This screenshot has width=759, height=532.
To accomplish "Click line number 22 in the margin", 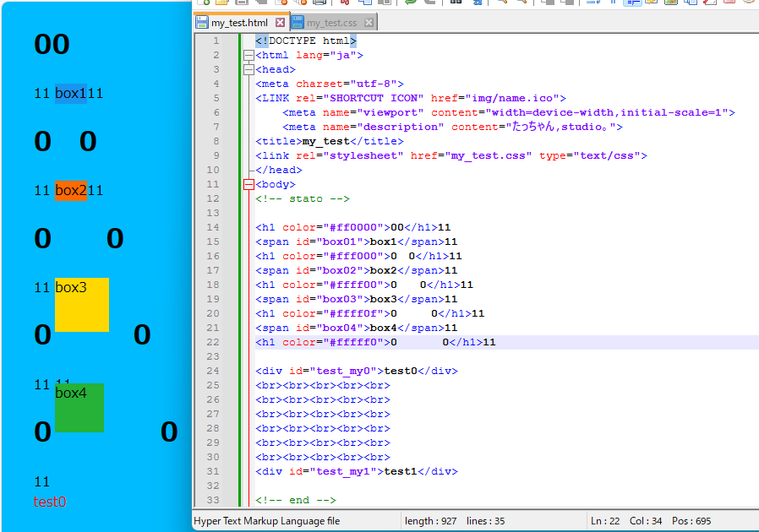I will (x=212, y=342).
